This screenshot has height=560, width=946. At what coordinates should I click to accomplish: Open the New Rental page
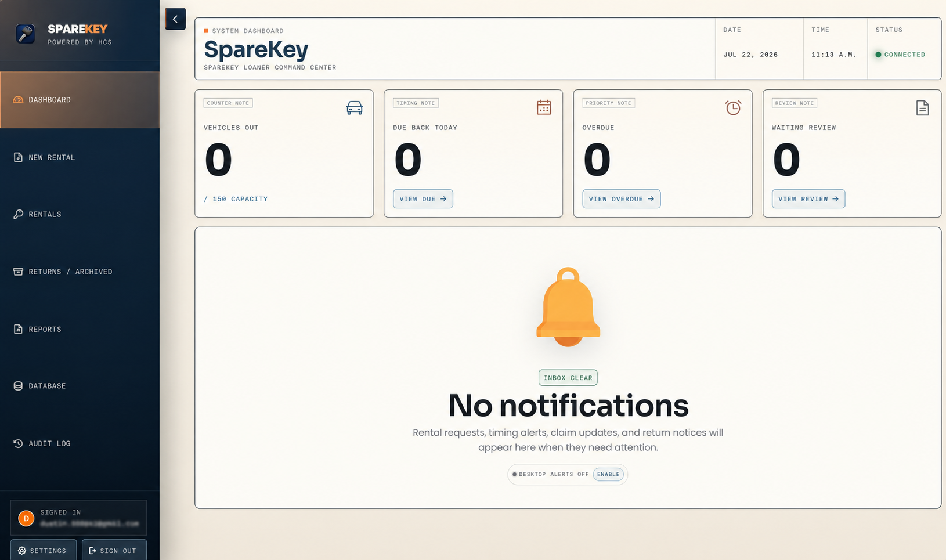point(80,157)
